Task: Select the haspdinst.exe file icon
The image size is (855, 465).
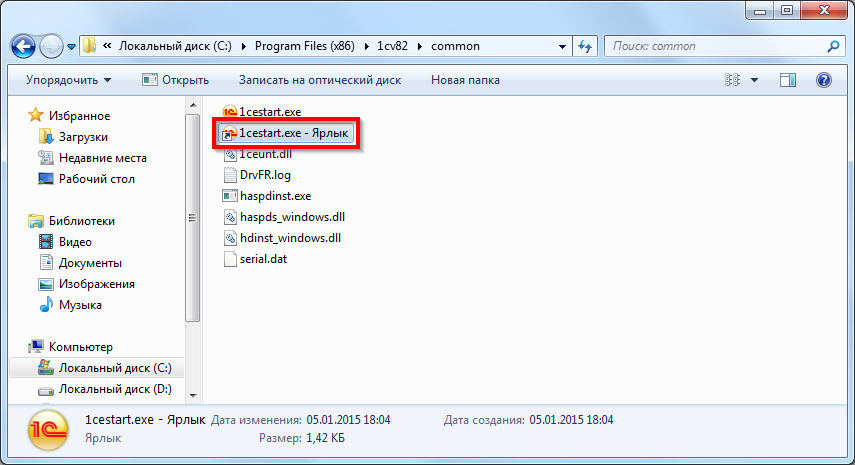Action: (x=230, y=196)
